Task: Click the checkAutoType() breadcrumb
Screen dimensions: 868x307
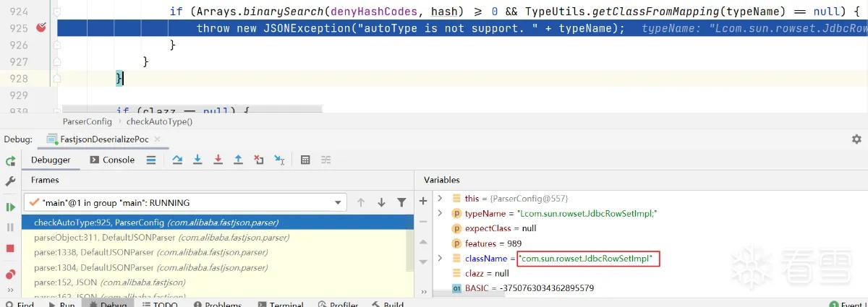Action: click(159, 121)
